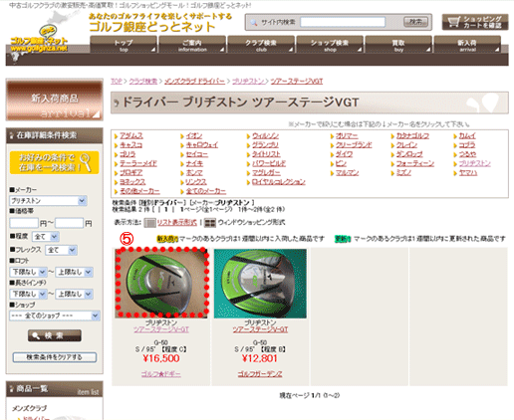The height and width of the screenshot is (420, 514).
Task: Click the shopping cart confirm icon
Action: 475,22
